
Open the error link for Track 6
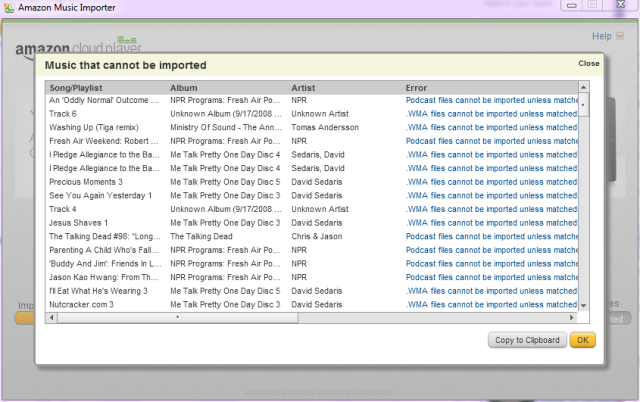[491, 114]
